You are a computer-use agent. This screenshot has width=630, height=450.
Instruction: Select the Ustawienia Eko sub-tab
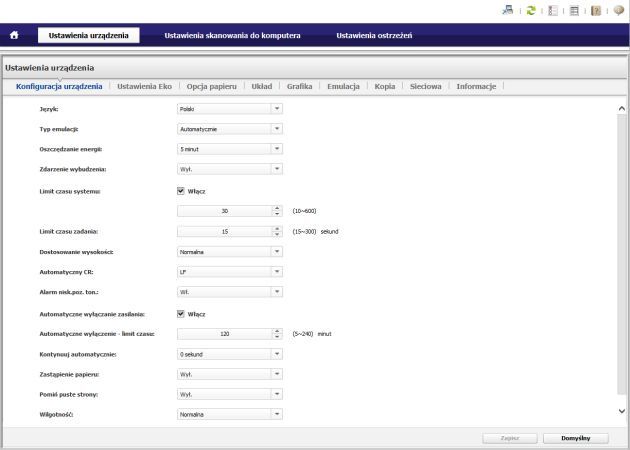(144, 86)
